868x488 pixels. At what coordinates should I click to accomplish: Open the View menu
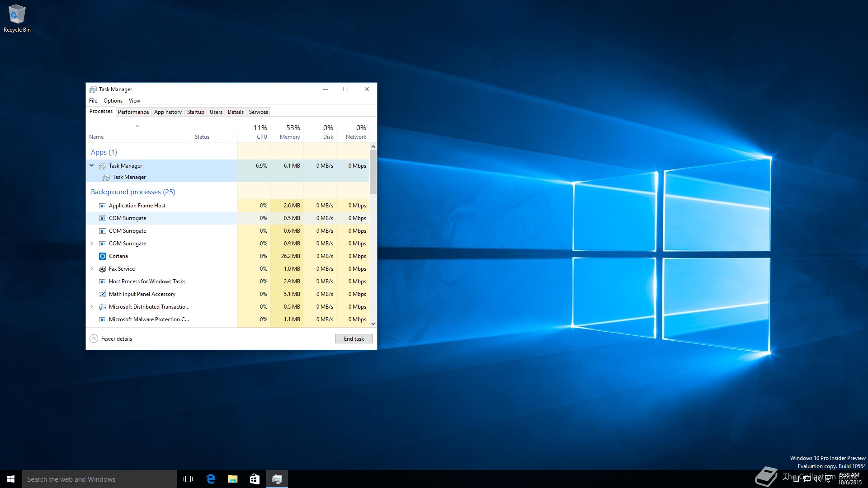pyautogui.click(x=134, y=101)
